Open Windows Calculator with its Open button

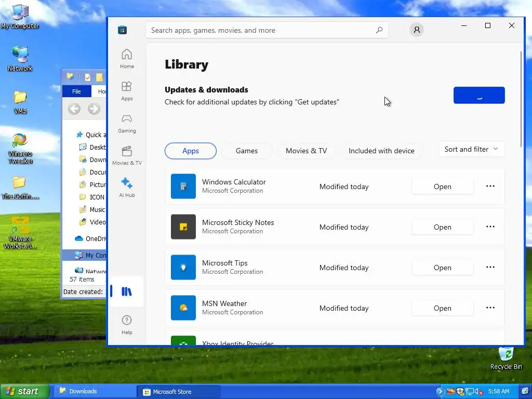[x=443, y=187]
